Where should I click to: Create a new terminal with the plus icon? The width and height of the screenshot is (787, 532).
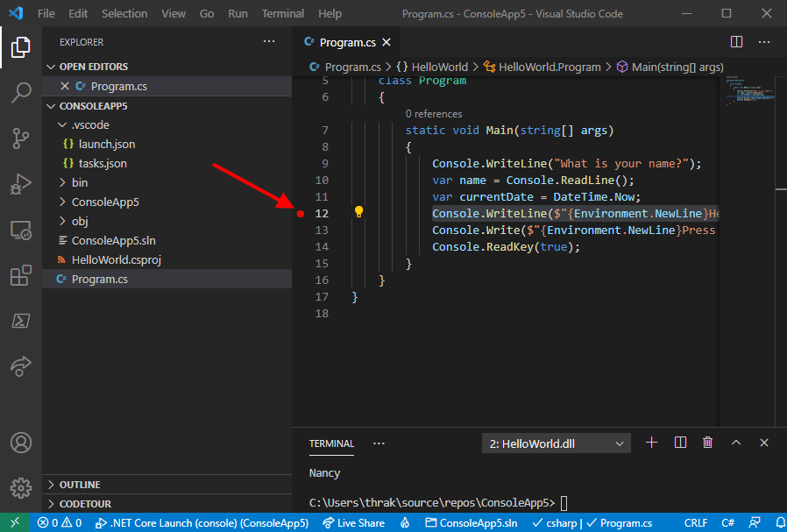pos(651,443)
